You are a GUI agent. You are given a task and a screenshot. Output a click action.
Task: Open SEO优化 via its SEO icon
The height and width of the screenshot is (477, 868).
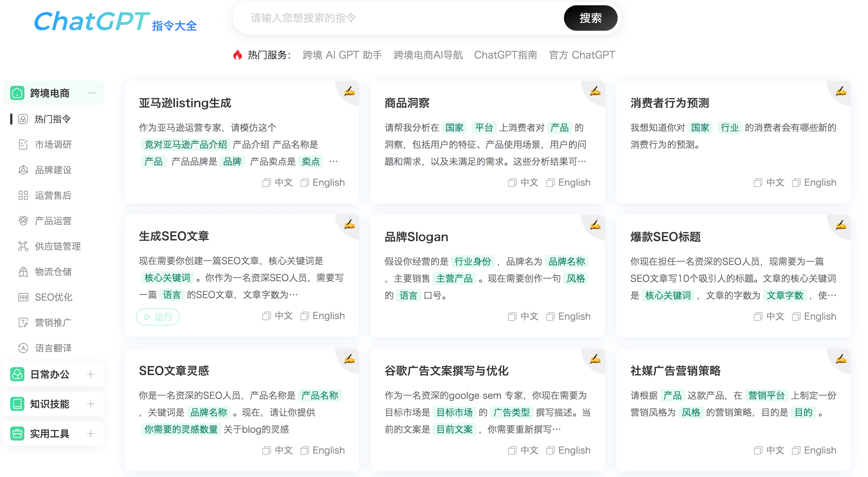point(23,297)
